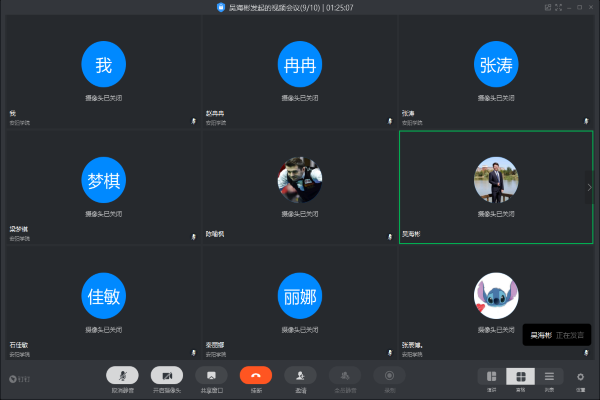Toggle the mic icon in 梦棋's tile
The image size is (600, 400).
pos(193,237)
